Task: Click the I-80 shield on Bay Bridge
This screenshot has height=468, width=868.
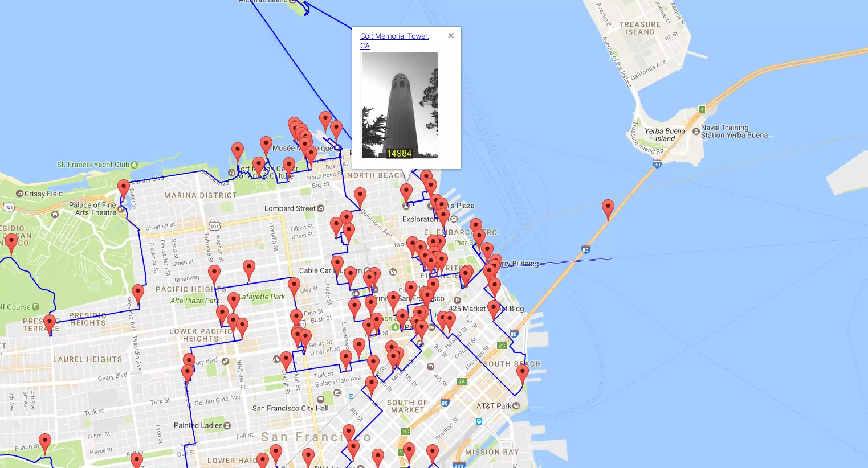Action: coord(585,249)
